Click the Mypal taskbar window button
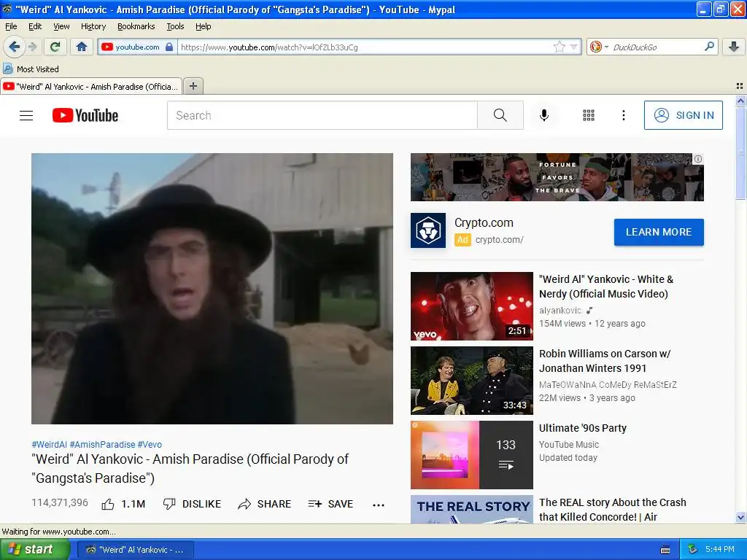The image size is (747, 560). coord(135,550)
